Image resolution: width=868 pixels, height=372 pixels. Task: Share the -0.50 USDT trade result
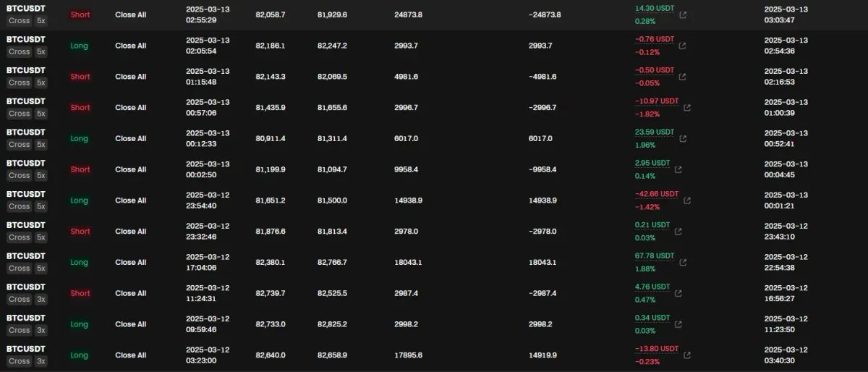coord(683,77)
